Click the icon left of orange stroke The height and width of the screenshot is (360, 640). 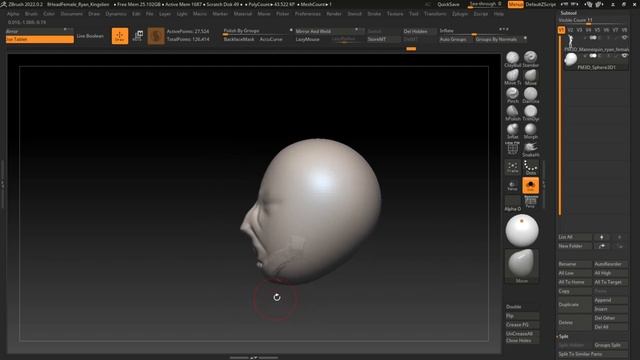513,186
